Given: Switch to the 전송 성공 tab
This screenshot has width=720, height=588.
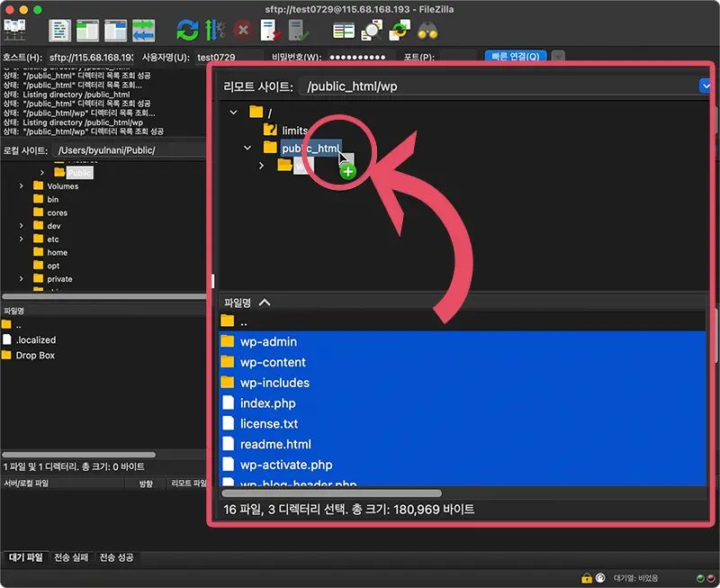Looking at the screenshot, I should pyautogui.click(x=116, y=557).
